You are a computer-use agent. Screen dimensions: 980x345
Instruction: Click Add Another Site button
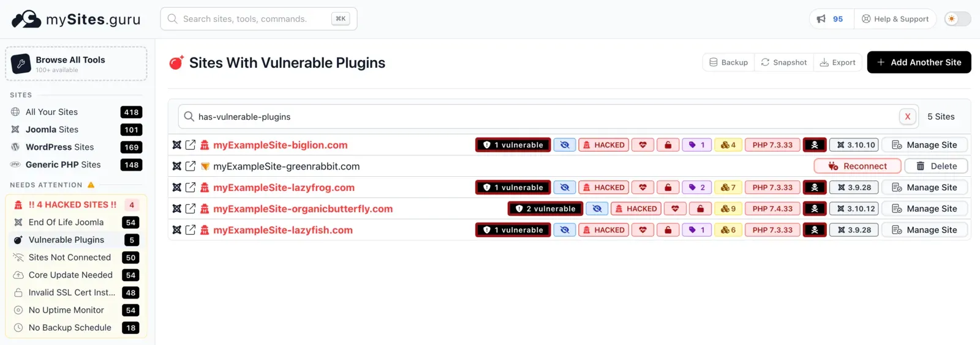coord(919,62)
